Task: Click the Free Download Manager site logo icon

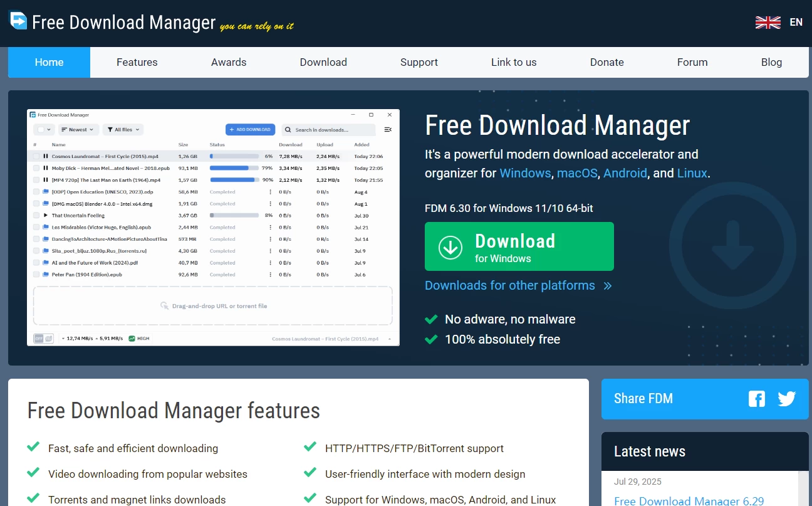Action: [x=18, y=21]
